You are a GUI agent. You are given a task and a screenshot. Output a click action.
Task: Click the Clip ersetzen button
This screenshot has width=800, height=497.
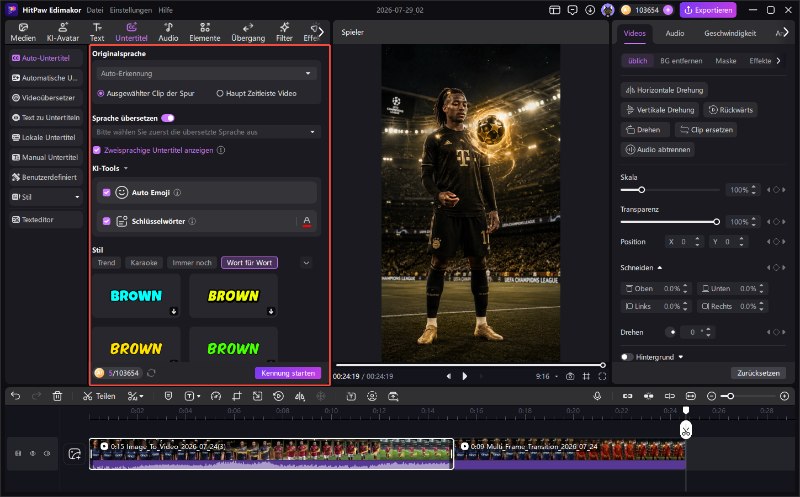707,130
